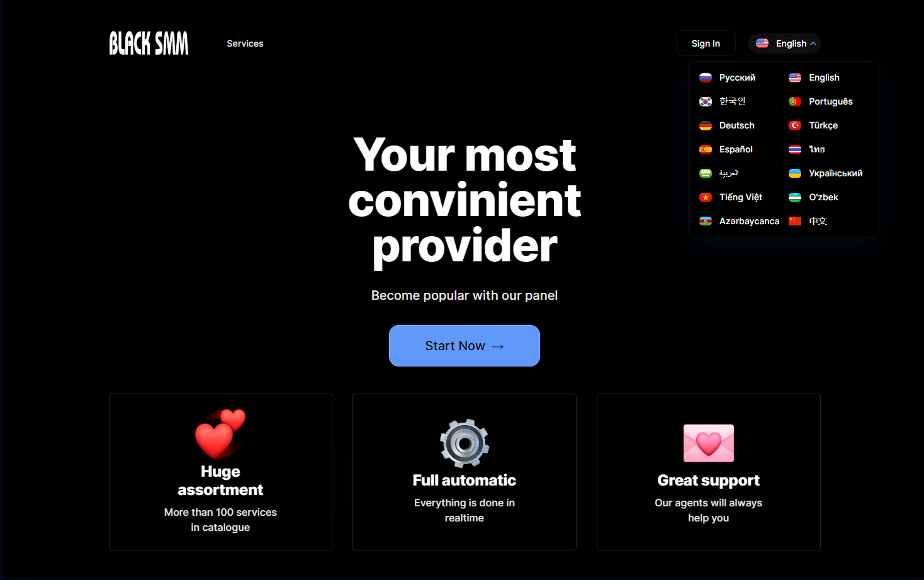The width and height of the screenshot is (924, 580).
Task: Click the Black SMM logo
Action: click(149, 43)
